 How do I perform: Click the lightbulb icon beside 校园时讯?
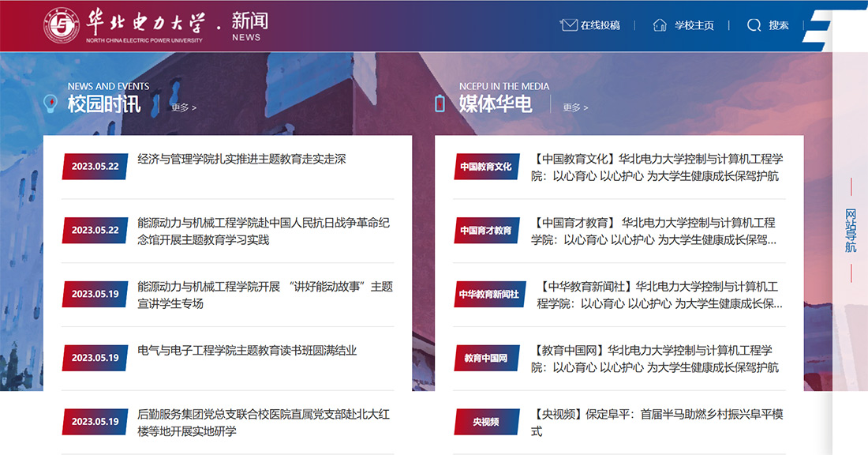(51, 103)
